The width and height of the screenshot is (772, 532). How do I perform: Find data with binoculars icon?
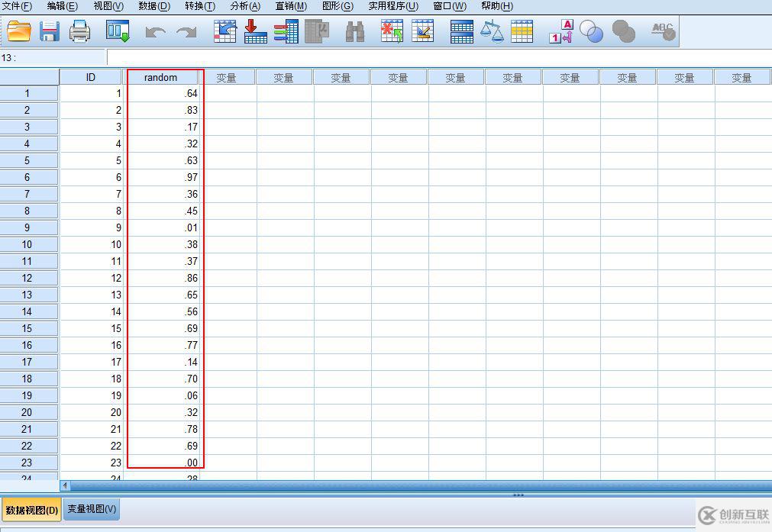[x=354, y=32]
